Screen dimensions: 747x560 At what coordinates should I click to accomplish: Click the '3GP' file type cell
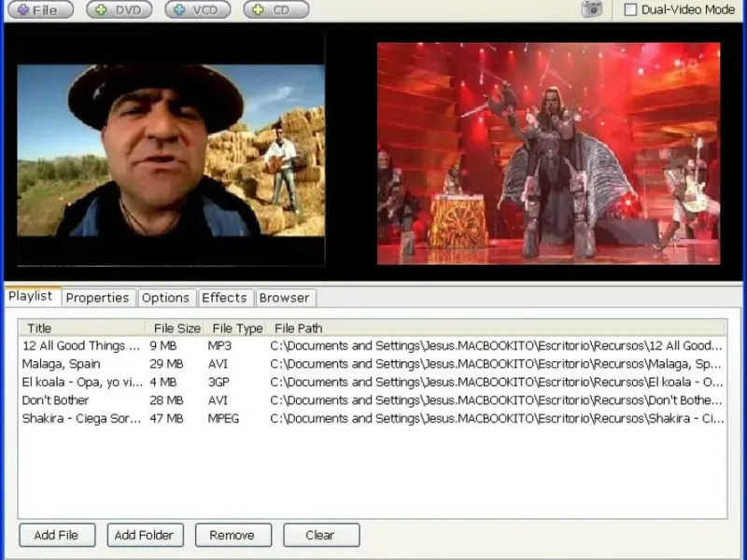coord(218,382)
